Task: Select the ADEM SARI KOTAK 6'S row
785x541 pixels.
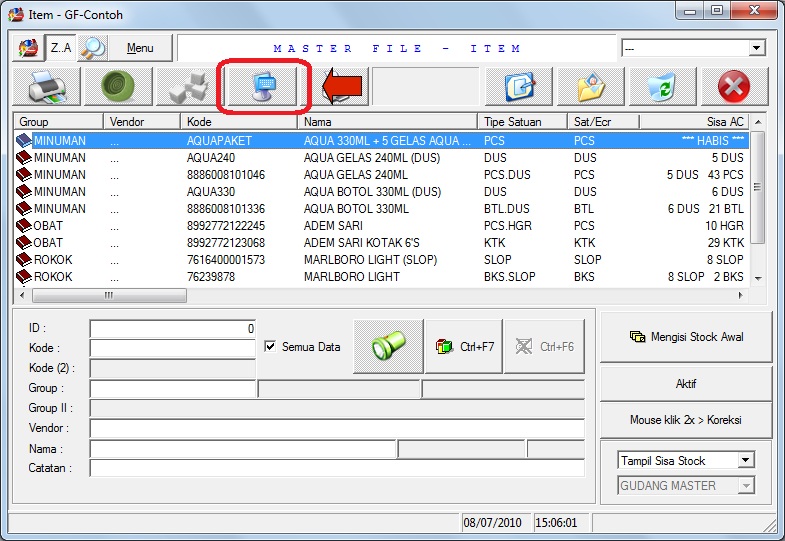Action: coord(381,243)
